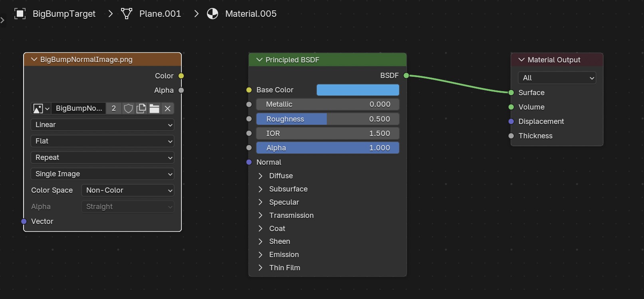Screen dimensions: 644x299
Task: Unlink image with the X icon
Action: pyautogui.click(x=168, y=108)
